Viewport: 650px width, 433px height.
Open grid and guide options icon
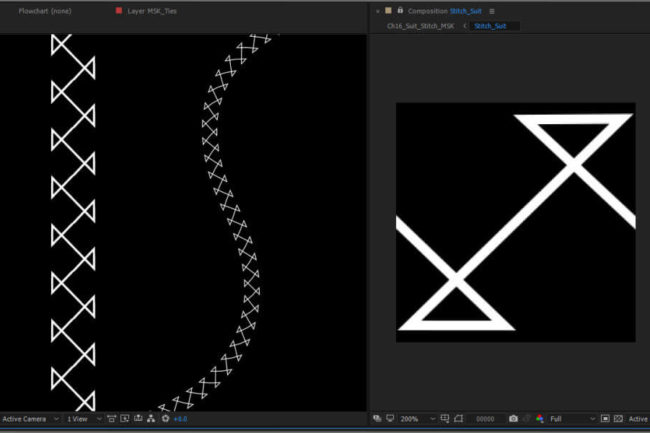444,418
